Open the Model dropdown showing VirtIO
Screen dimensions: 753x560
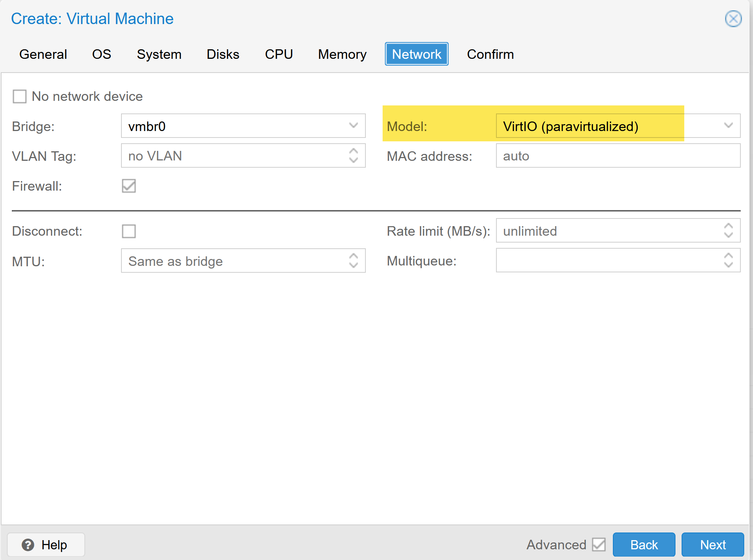click(729, 126)
